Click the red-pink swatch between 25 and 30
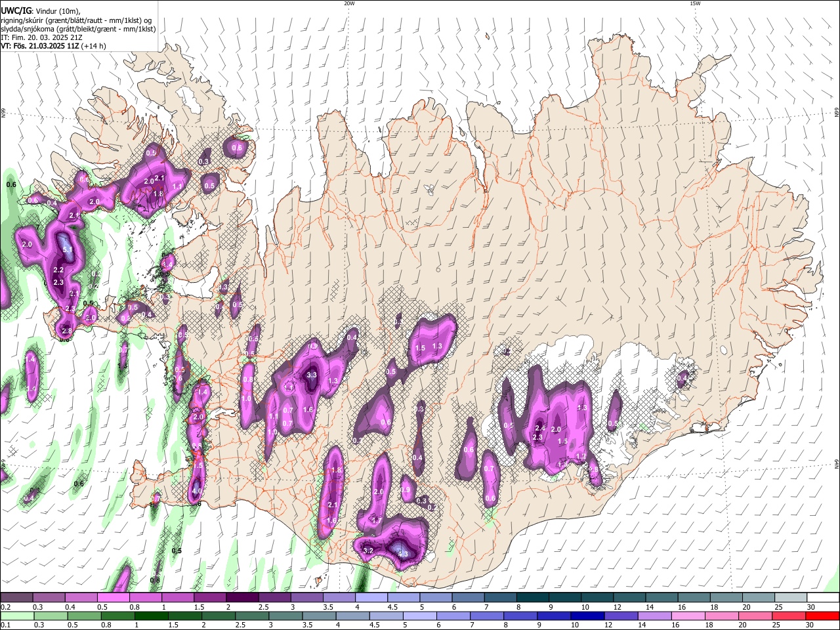This screenshot has width=840, height=630. tap(789, 616)
